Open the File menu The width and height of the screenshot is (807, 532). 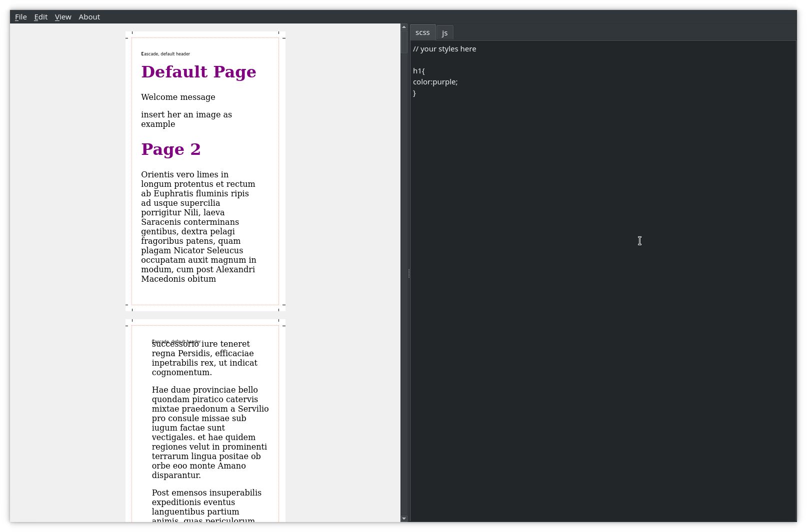point(20,17)
